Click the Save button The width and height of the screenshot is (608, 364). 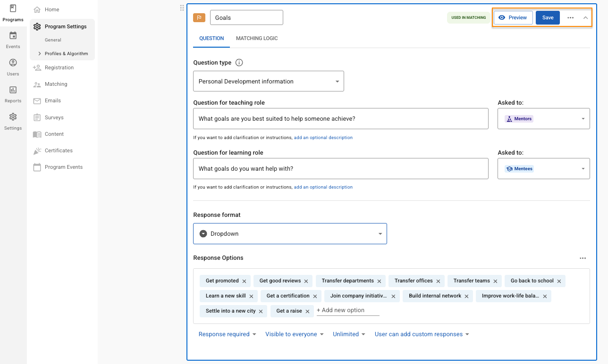[548, 18]
